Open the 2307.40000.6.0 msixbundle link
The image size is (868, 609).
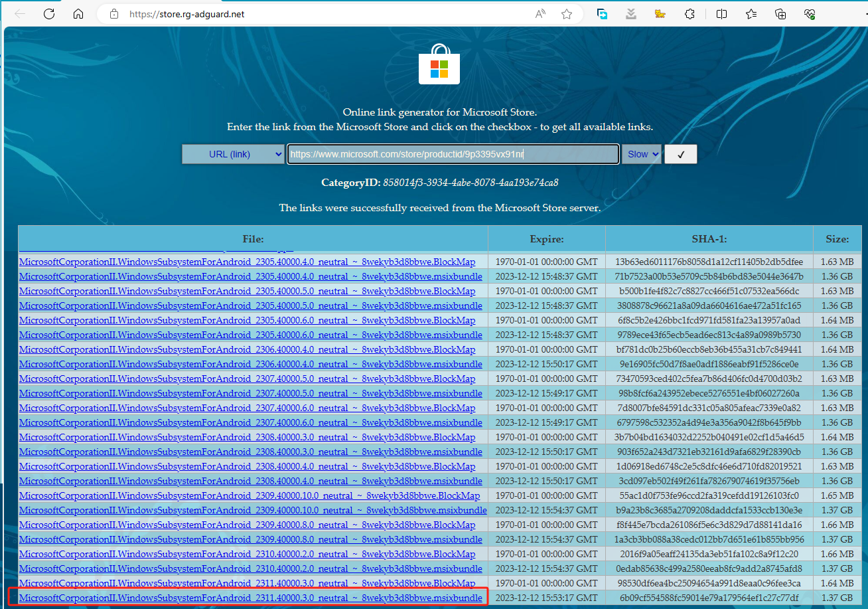[x=251, y=422]
